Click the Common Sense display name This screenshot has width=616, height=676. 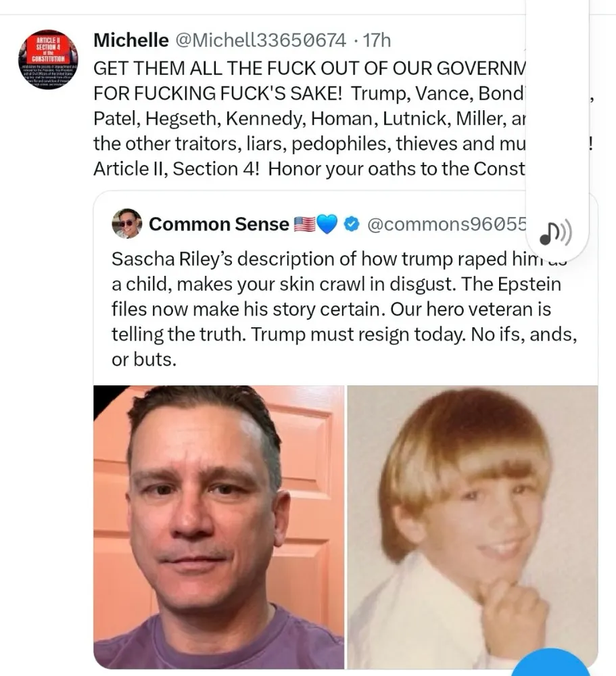point(218,224)
